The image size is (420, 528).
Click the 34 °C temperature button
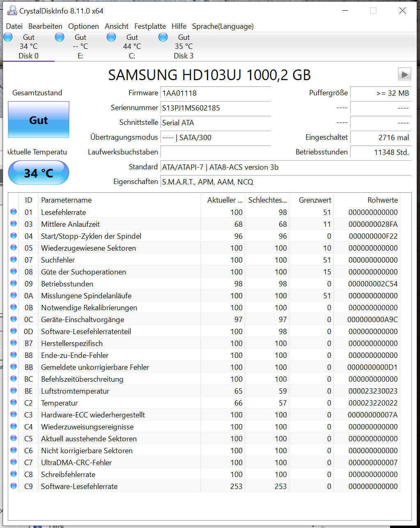pos(39,173)
